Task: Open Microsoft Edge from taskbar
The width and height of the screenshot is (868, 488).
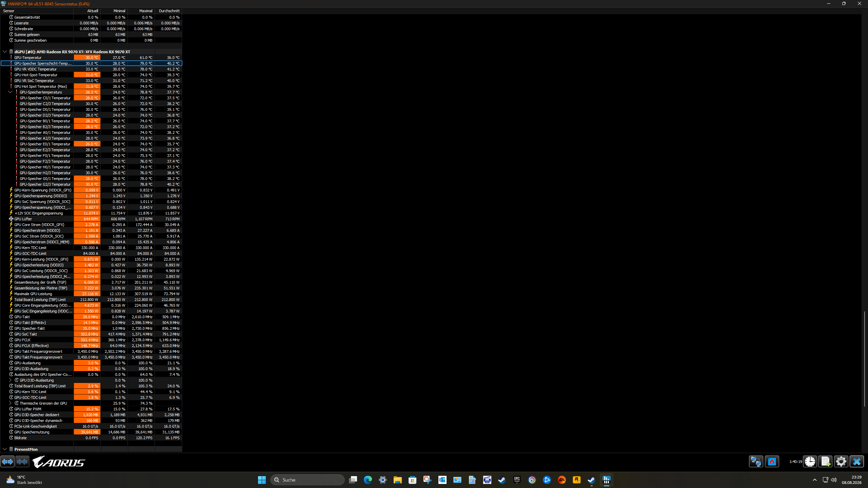Action: pyautogui.click(x=368, y=480)
